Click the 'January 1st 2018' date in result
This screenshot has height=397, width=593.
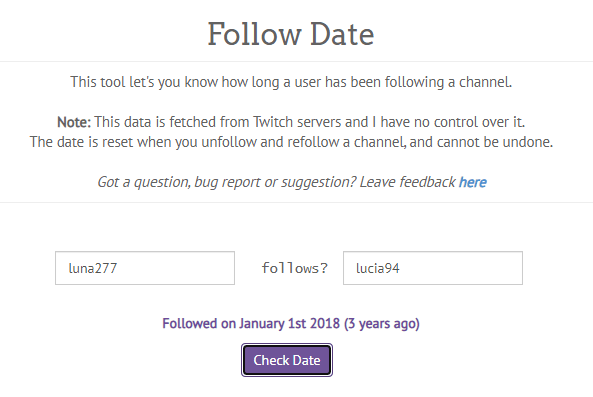(x=289, y=324)
